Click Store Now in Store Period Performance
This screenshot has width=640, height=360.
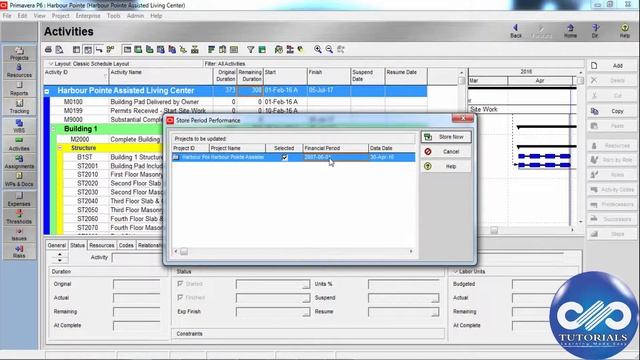(x=446, y=137)
